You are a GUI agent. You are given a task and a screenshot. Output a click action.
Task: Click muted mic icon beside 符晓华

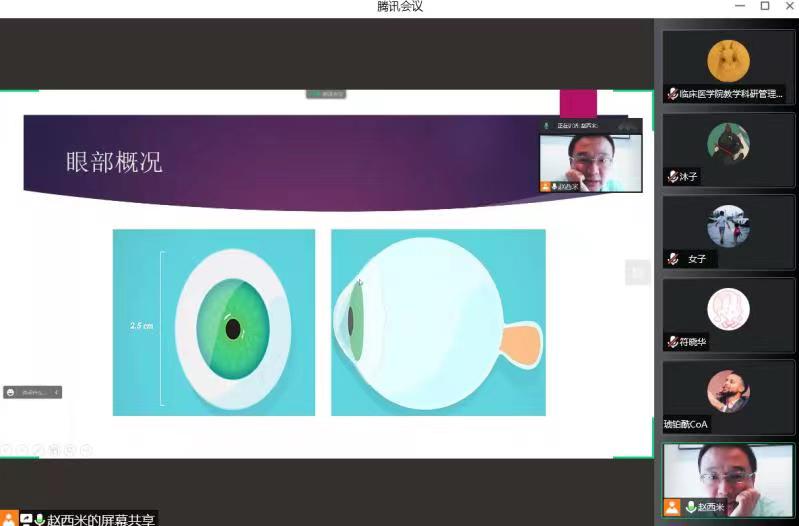(673, 342)
